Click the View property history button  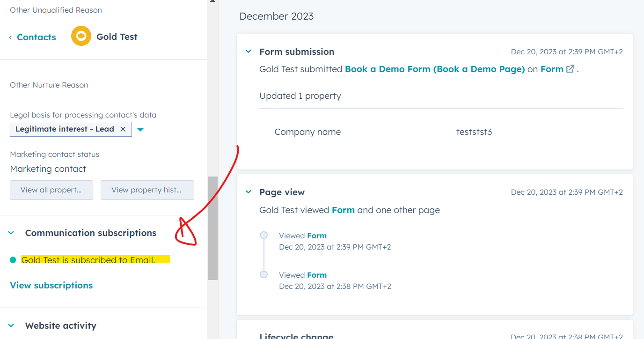pyautogui.click(x=147, y=190)
